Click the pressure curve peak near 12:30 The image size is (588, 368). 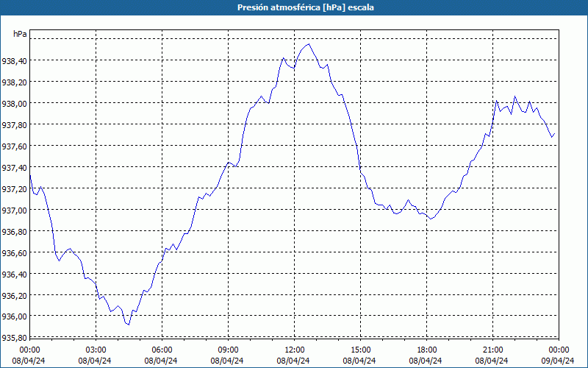pyautogui.click(x=309, y=44)
